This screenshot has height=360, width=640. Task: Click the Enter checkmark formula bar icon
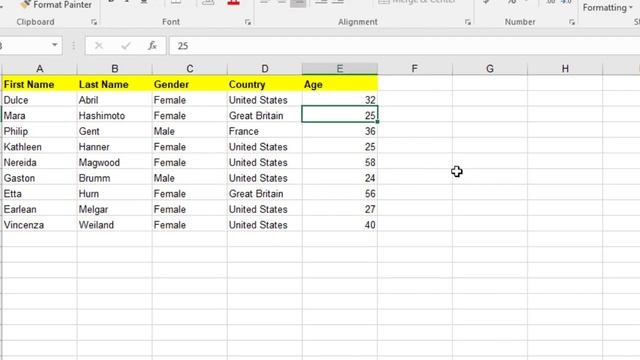tap(126, 46)
